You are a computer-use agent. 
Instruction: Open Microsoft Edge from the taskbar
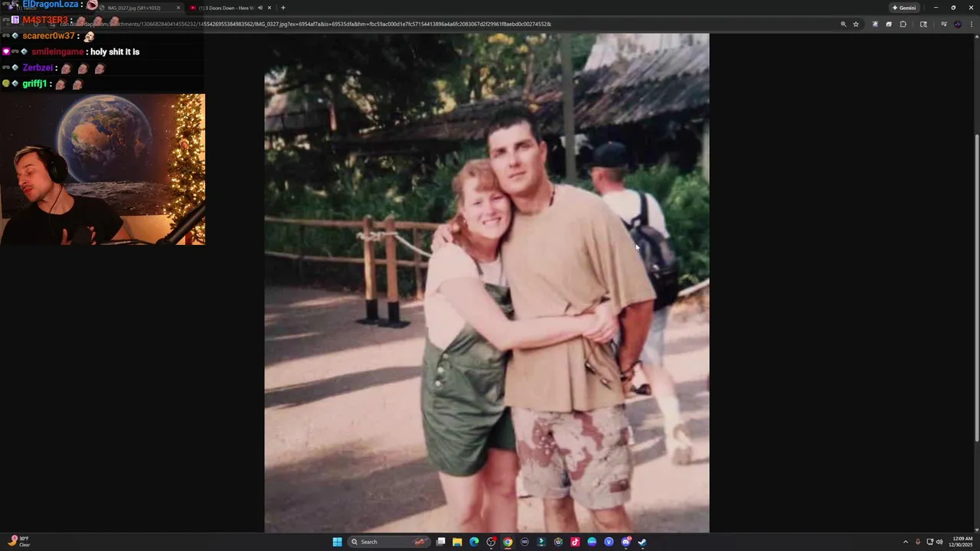[x=474, y=542]
